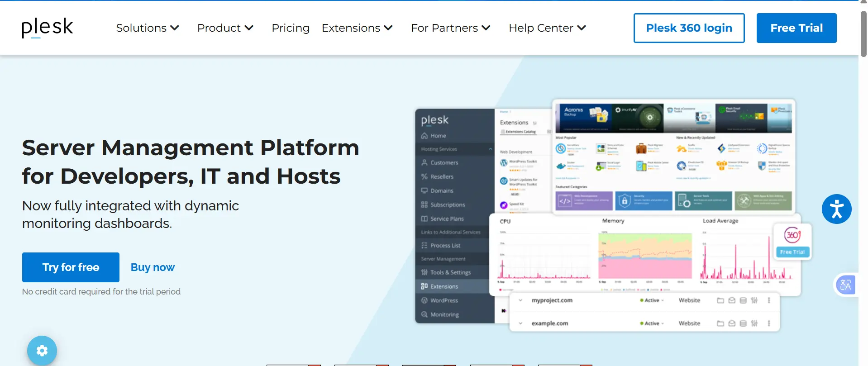Expand the Extensions dropdown in top navigation

[x=357, y=28]
